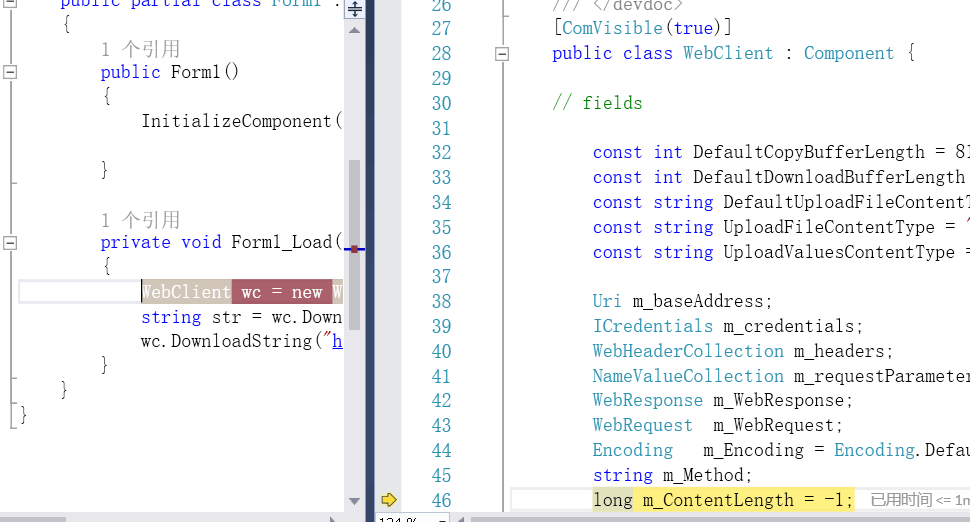
Task: Collapse the Form1() constructor outline
Action: (x=10, y=72)
